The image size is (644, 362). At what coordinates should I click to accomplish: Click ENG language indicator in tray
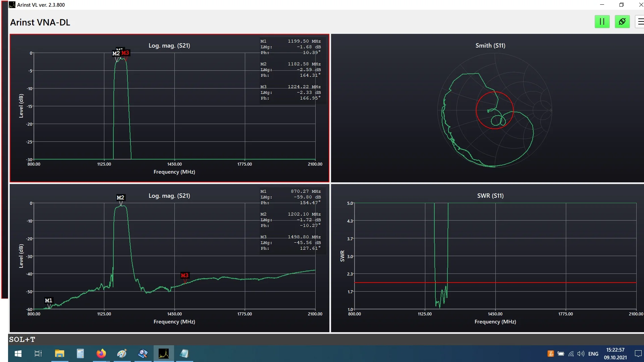[x=593, y=354]
